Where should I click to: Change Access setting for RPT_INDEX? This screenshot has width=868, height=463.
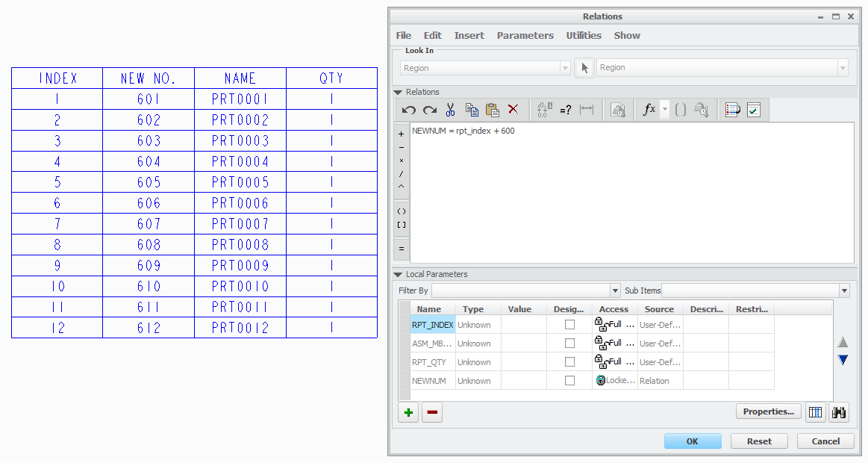(614, 325)
